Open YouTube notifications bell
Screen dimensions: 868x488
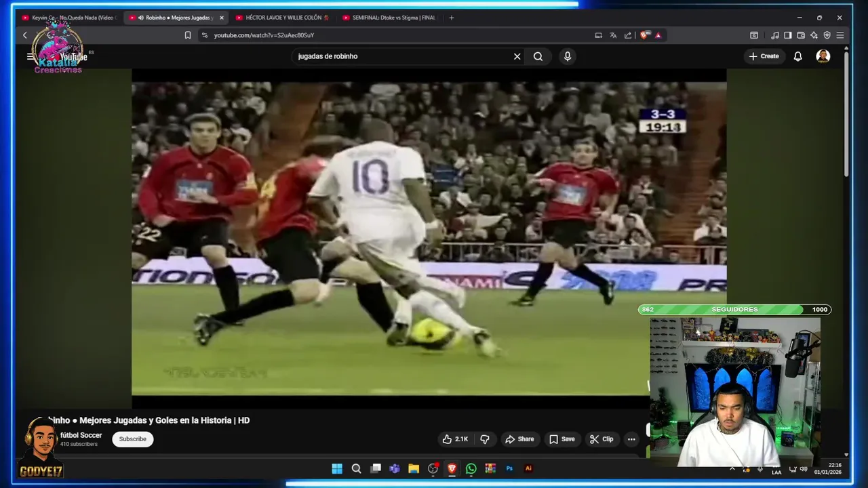coord(798,56)
